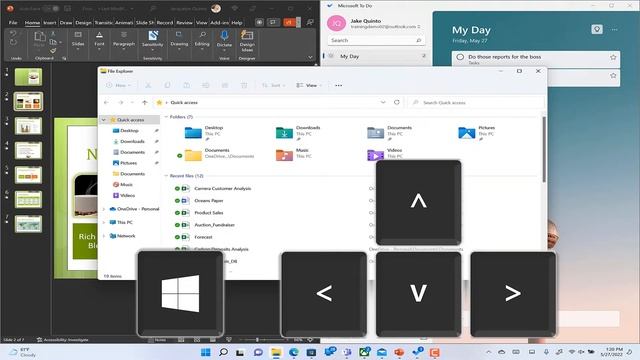Open the Slides dropdown in PowerPoint ribbon

click(78, 41)
